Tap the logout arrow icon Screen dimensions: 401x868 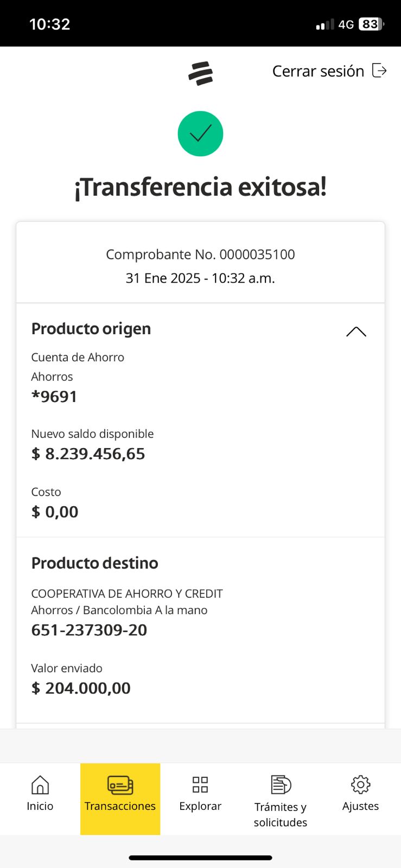(x=379, y=71)
